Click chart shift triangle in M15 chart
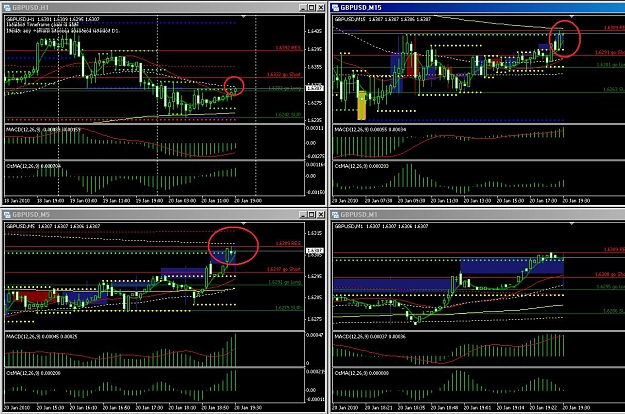The image size is (625, 414). tap(572, 17)
